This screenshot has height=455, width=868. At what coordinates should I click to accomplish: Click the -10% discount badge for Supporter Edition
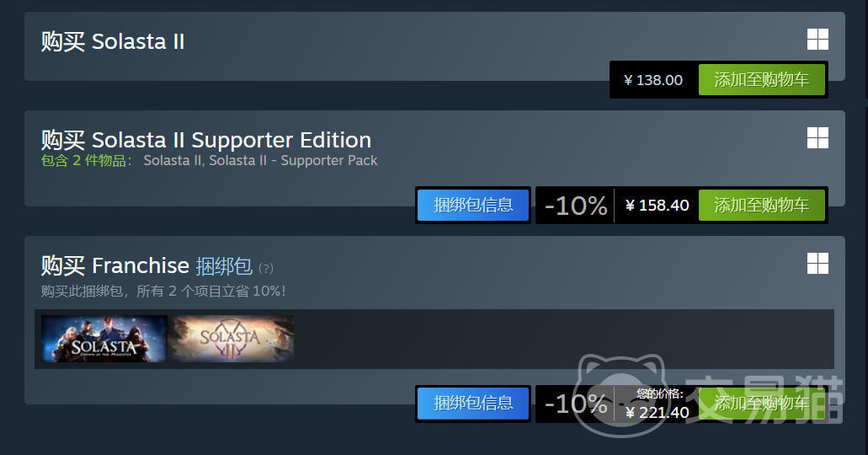(576, 206)
